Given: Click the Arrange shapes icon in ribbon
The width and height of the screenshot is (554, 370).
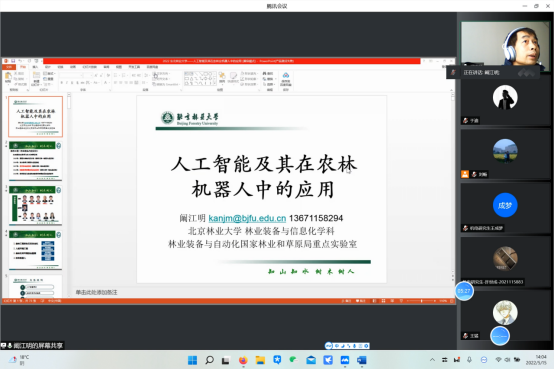Looking at the screenshot, I should (x=222, y=78).
